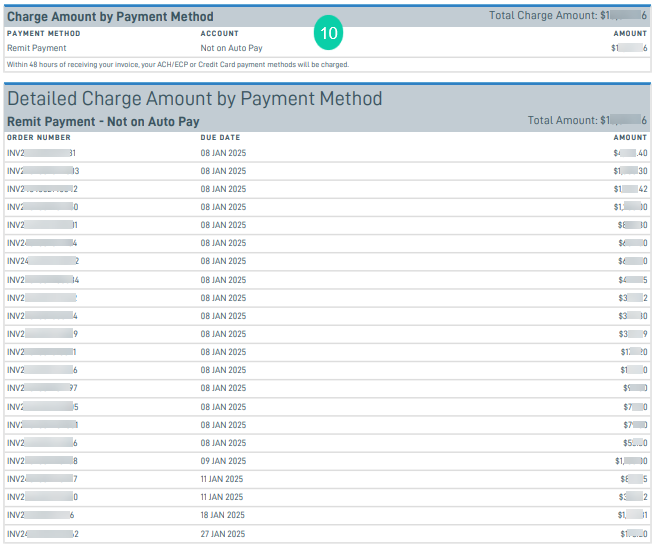This screenshot has width=656, height=548.
Task: Select the 27 JAN 2025 due date
Action: coord(223,534)
